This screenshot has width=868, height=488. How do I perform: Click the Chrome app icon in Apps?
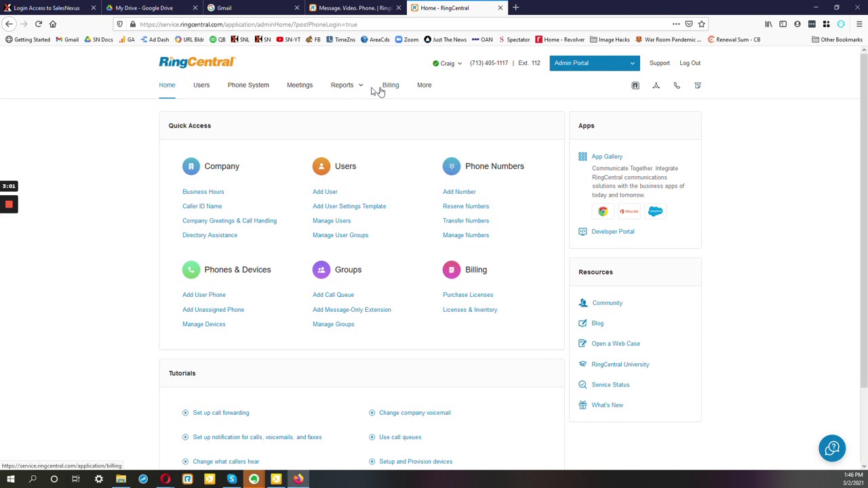tap(603, 211)
